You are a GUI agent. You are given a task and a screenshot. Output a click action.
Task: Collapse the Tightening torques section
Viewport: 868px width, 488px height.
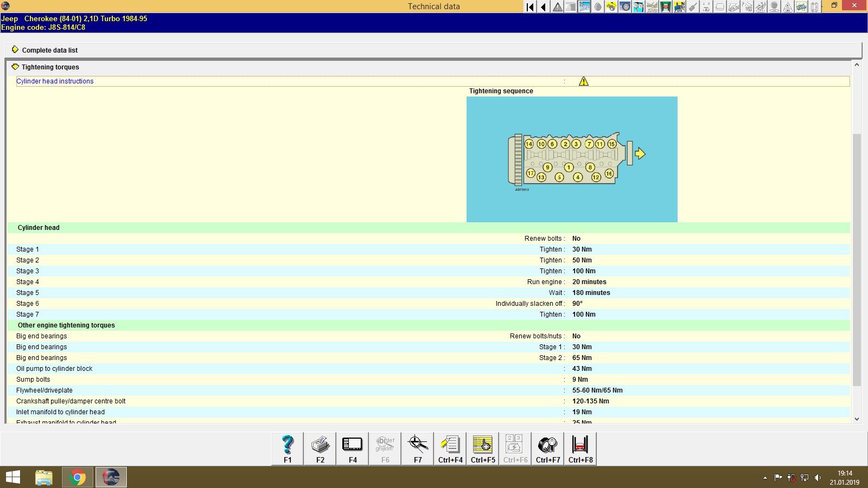15,67
